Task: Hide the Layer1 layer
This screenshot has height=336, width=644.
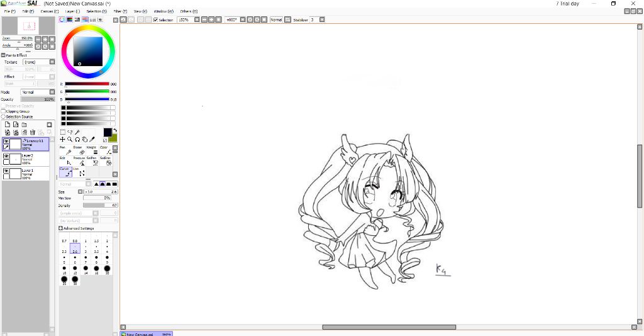Action: tap(6, 171)
